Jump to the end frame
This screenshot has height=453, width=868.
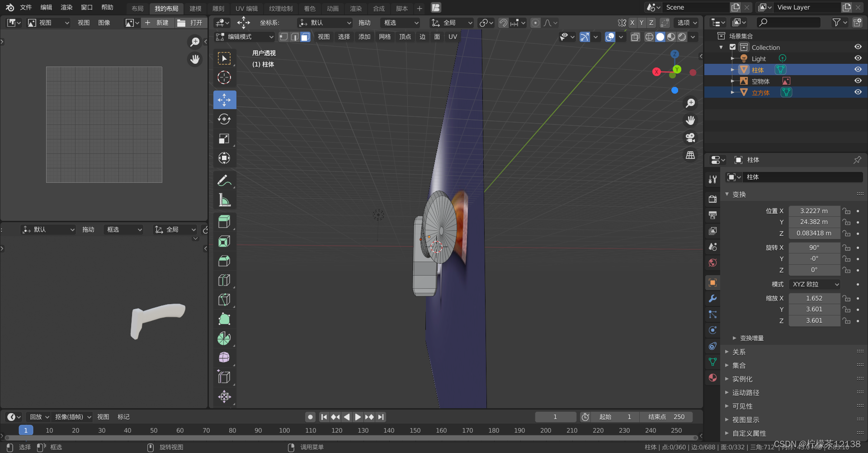click(x=381, y=417)
